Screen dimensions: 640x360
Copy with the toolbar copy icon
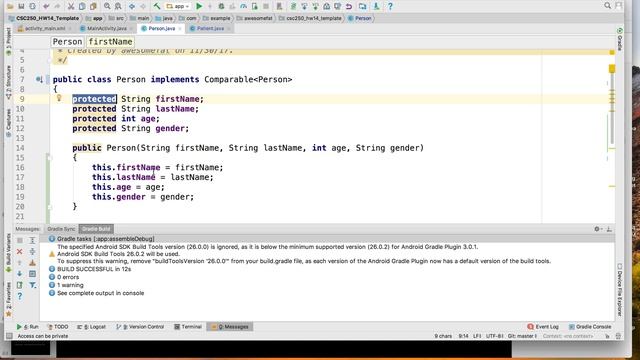point(82,6)
